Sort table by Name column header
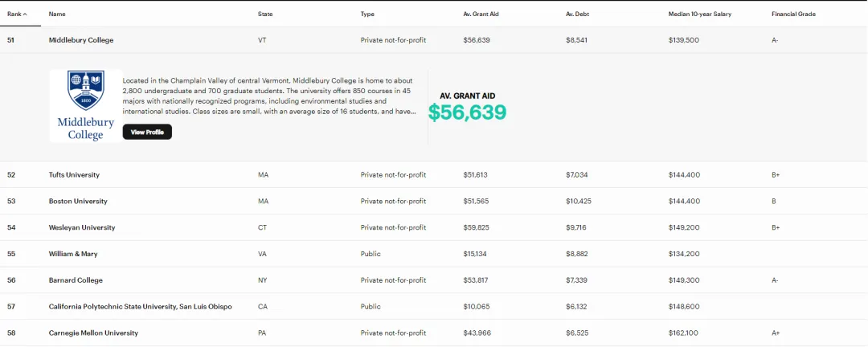This screenshot has height=347, width=868. tap(57, 14)
